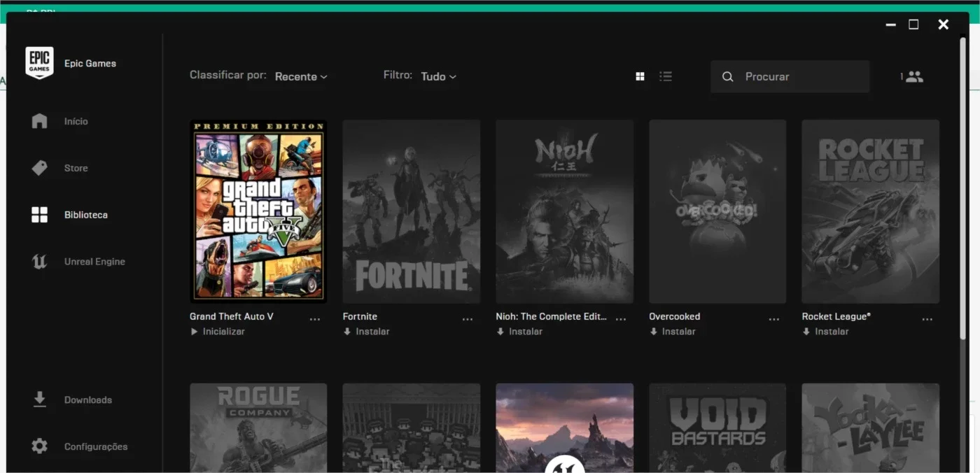Select Biblioteca in the sidebar

coord(86,215)
